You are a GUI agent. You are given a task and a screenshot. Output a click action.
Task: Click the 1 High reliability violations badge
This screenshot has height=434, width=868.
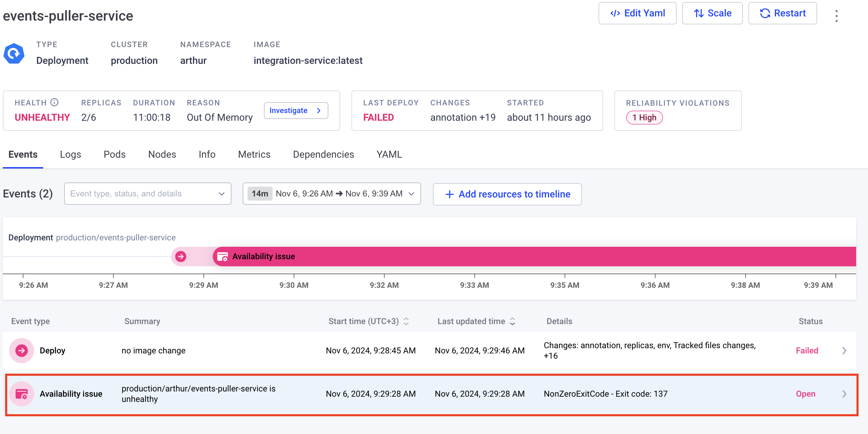tap(644, 118)
